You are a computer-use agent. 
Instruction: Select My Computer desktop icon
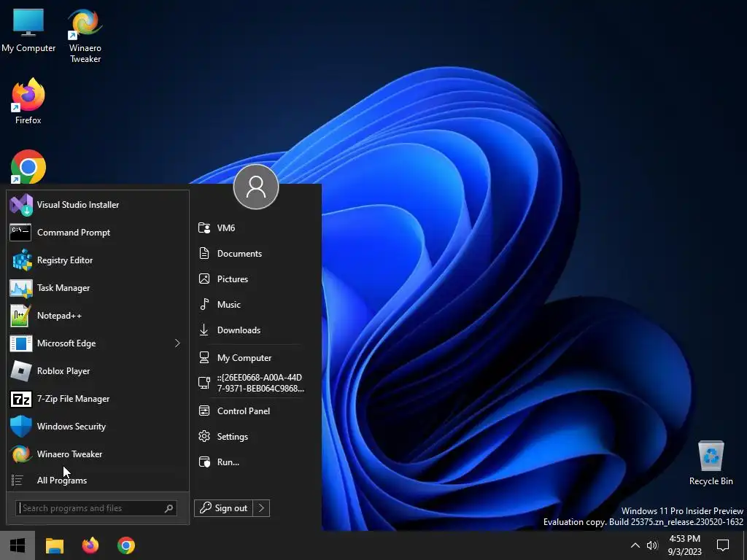tap(28, 31)
